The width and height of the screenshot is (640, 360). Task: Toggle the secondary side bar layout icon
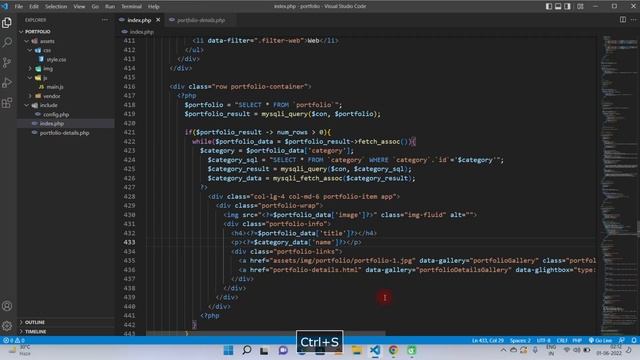point(567,6)
